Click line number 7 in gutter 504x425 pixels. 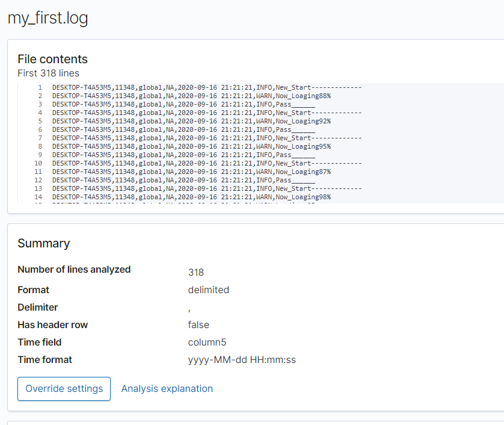(40, 138)
